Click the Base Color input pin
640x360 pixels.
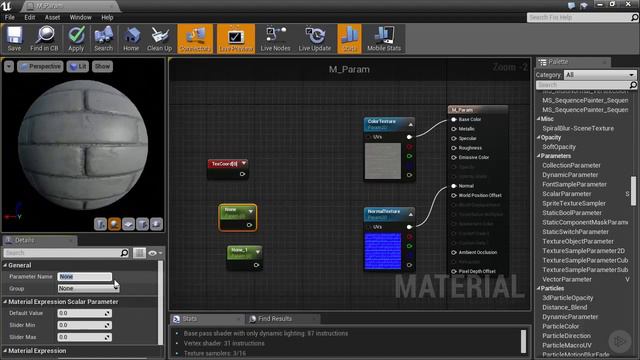click(x=453, y=120)
